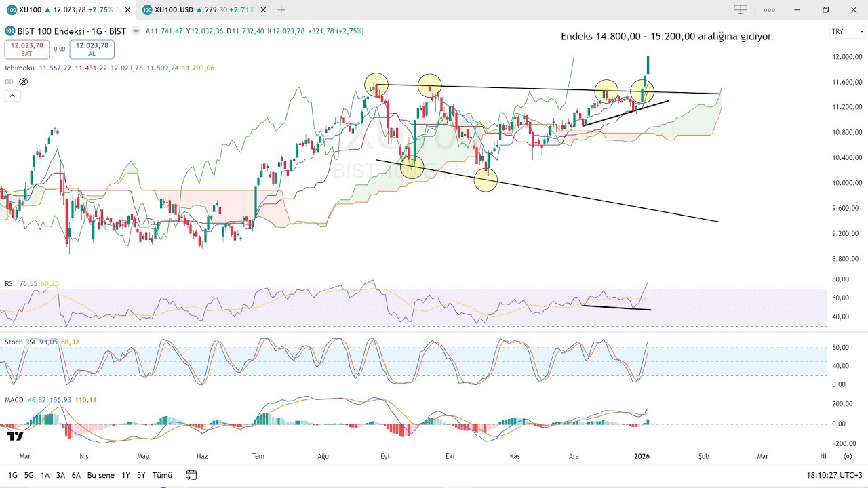Click the red SAT sell button
The image size is (868, 488).
click(x=26, y=49)
